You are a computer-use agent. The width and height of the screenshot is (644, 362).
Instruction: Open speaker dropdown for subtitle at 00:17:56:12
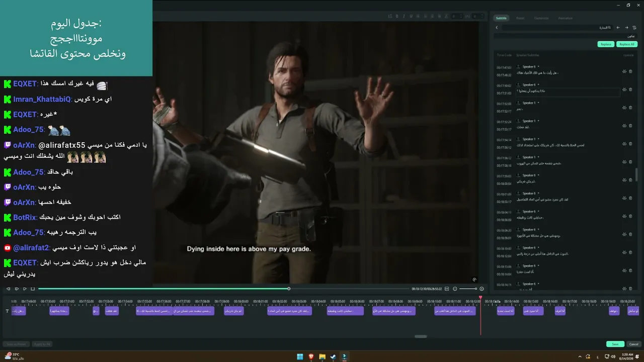click(538, 157)
